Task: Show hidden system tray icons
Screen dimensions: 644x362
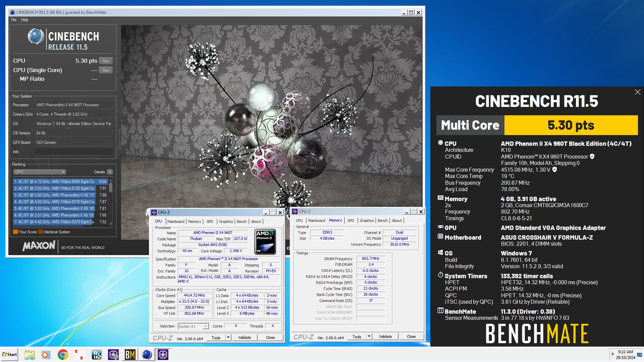Action: click(x=613, y=354)
